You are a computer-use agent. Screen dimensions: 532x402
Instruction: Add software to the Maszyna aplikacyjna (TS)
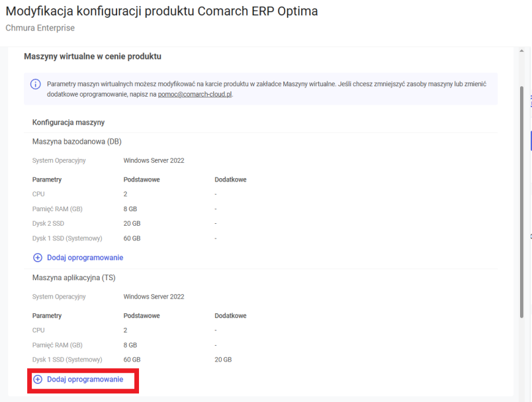coord(78,379)
